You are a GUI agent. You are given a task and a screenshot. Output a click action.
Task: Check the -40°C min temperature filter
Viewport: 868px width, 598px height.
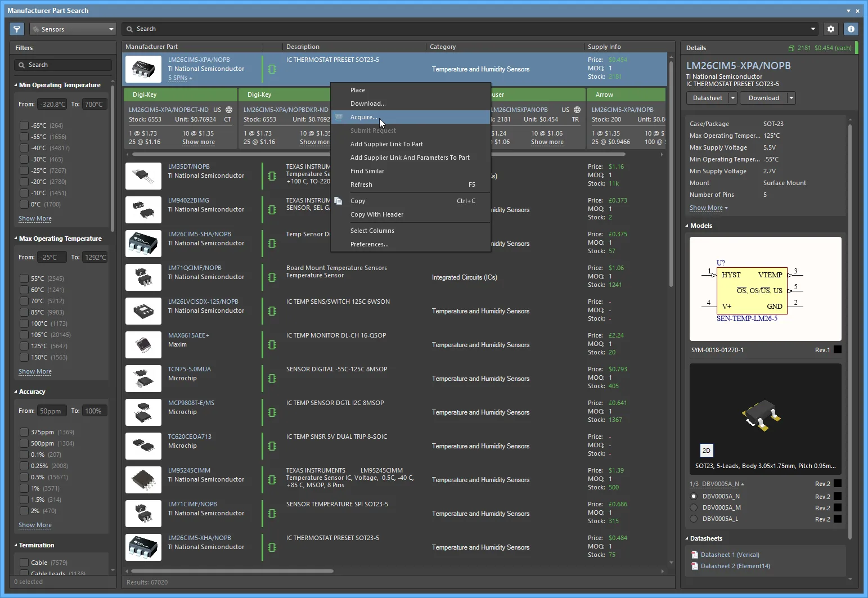click(24, 148)
